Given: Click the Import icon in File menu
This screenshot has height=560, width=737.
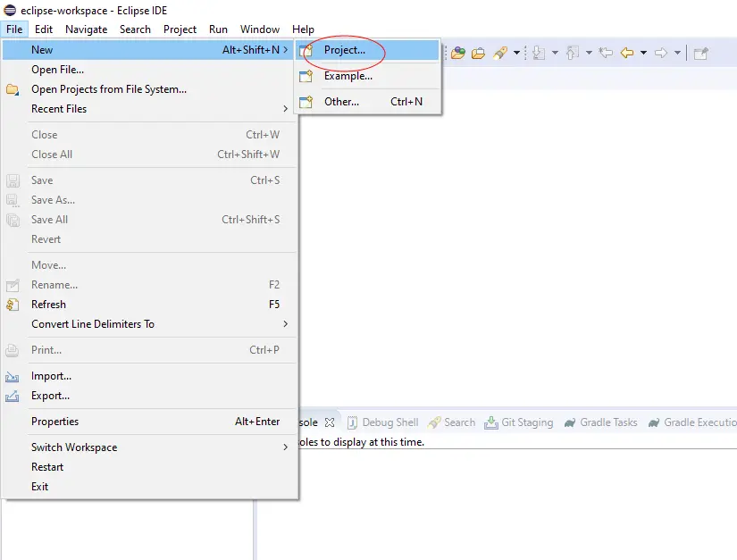Looking at the screenshot, I should pos(13,376).
